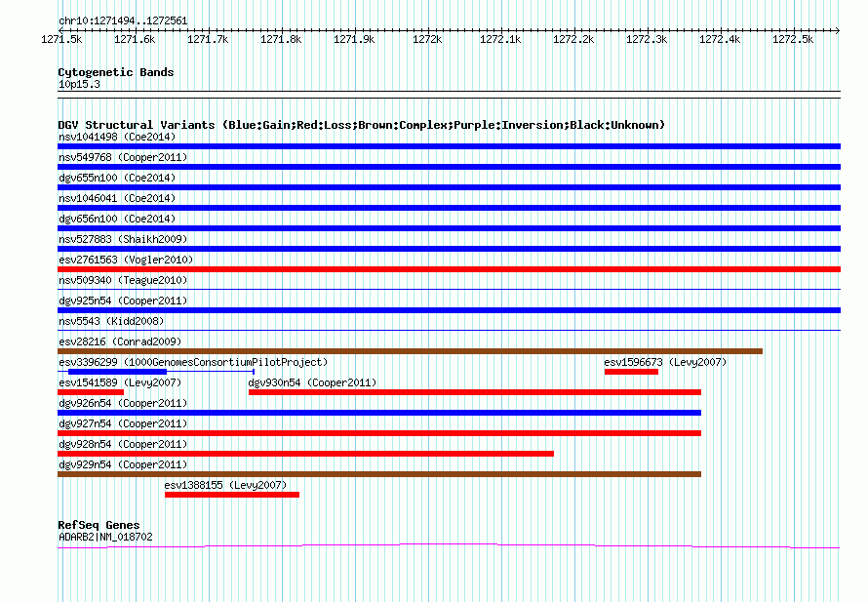Image resolution: width=868 pixels, height=602 pixels.
Task: Click the red esv1388155 (Levy2007) bar
Action: coord(232,495)
